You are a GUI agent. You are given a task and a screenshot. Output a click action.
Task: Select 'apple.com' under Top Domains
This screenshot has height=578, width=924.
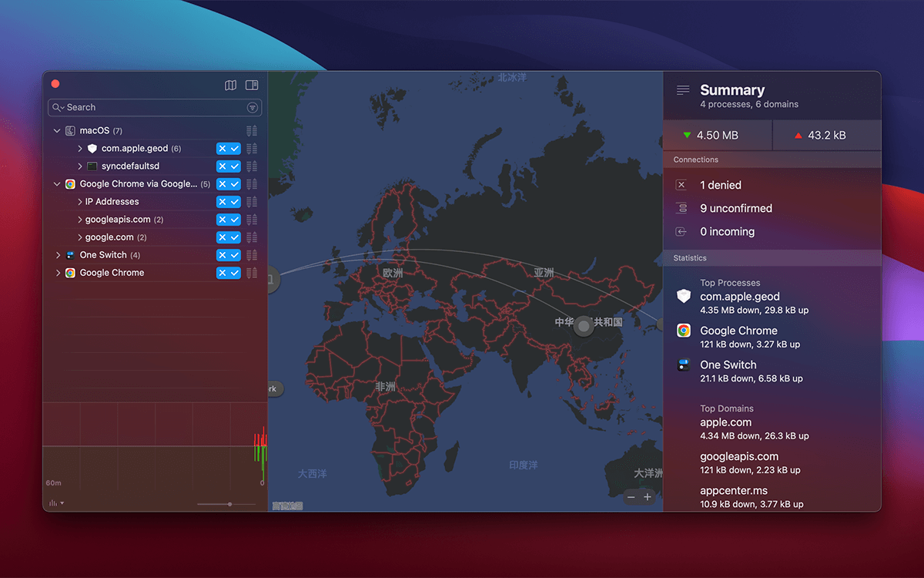tap(726, 422)
